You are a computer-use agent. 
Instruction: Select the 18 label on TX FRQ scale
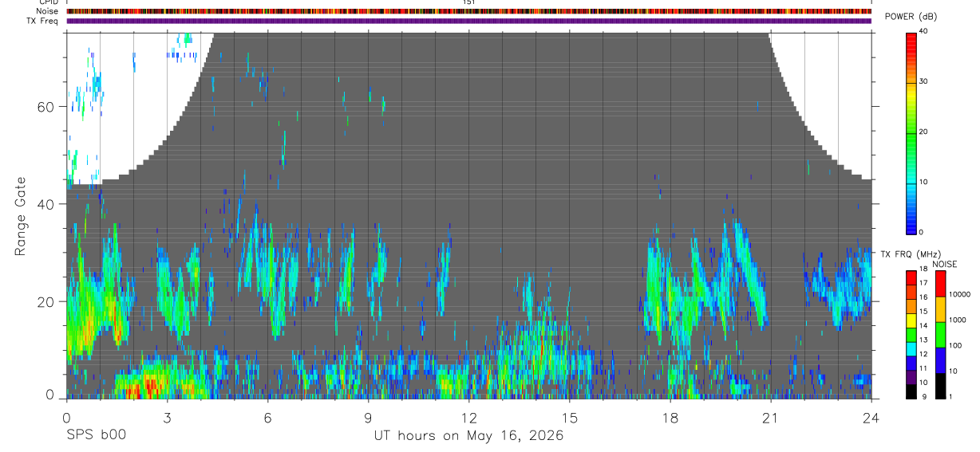924,269
